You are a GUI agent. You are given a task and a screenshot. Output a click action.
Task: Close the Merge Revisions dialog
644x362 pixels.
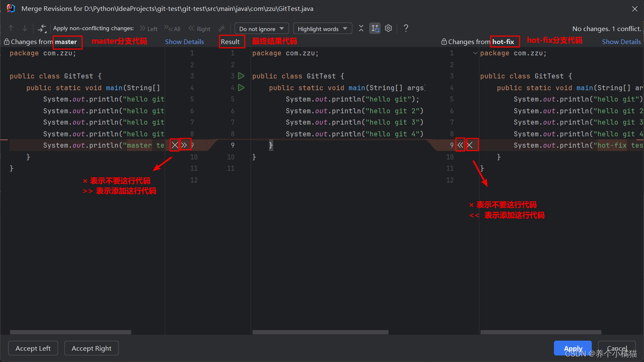[634, 8]
